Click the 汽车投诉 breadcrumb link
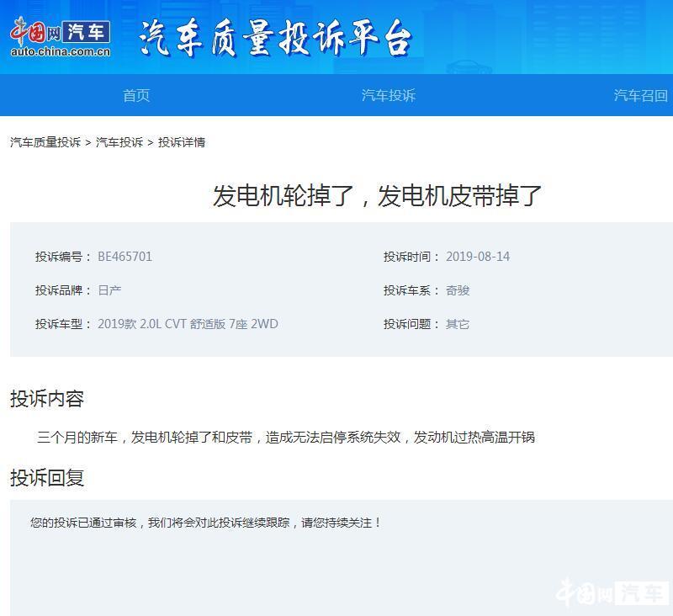The image size is (673, 616). (119, 142)
